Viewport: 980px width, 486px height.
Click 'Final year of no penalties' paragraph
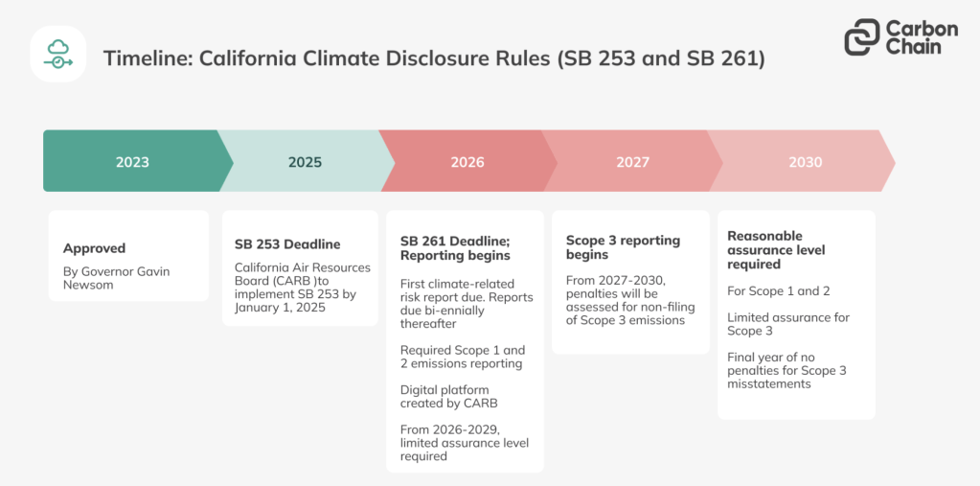pyautogui.click(x=786, y=370)
